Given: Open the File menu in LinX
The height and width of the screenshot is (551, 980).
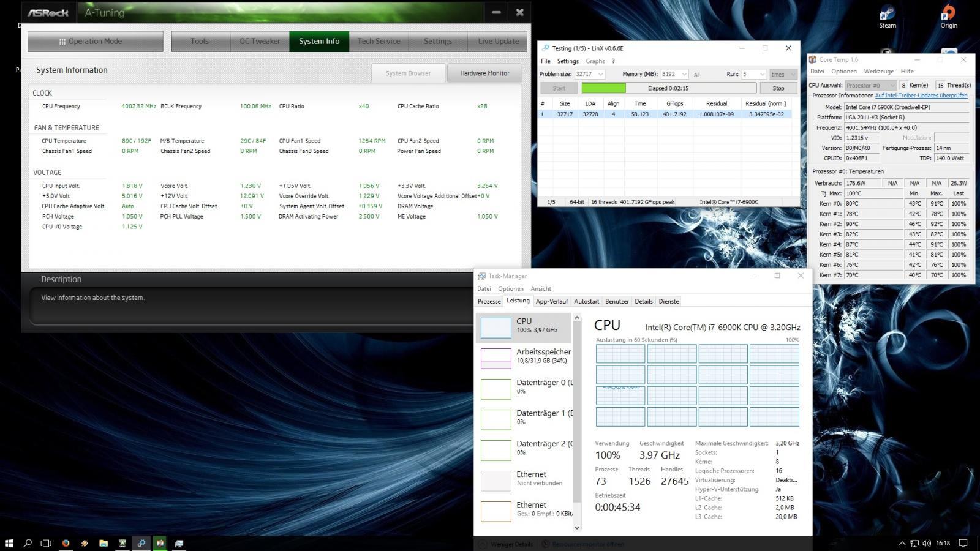Looking at the screenshot, I should 545,61.
